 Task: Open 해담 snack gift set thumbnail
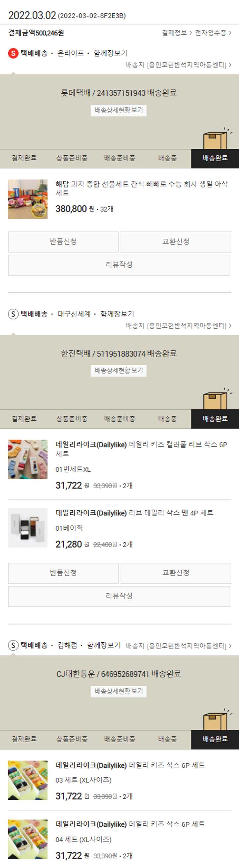click(28, 199)
